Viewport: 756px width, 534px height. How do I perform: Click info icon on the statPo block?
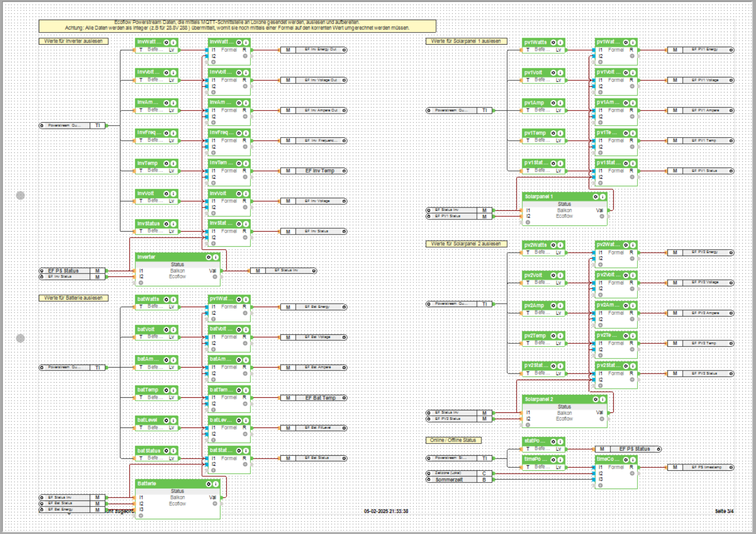(560, 442)
